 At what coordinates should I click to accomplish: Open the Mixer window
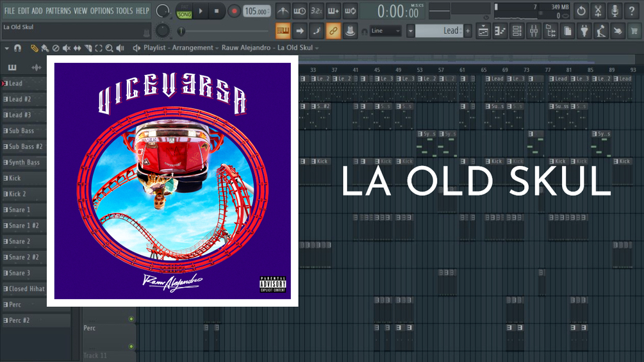click(x=534, y=31)
